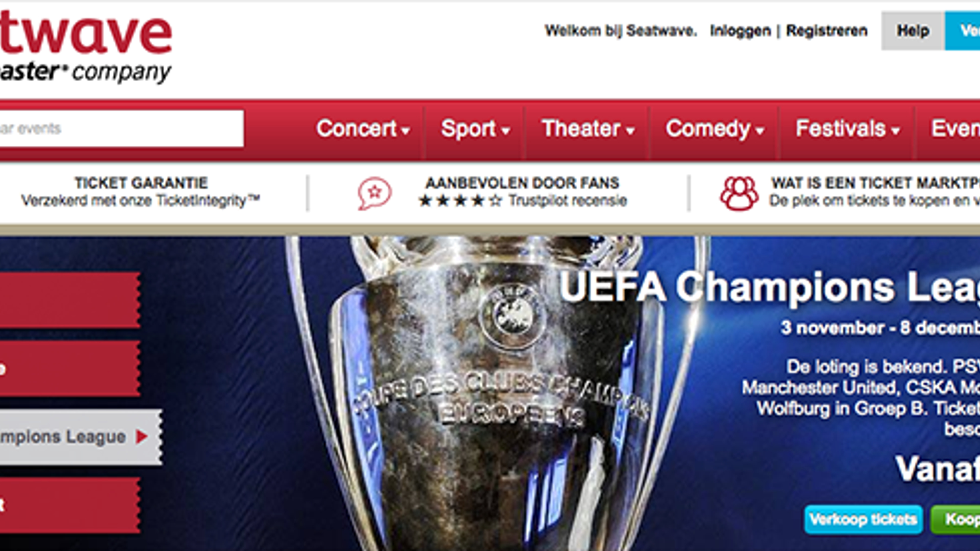980x551 pixels.
Task: Click the Seatwave logo
Action: pos(86,47)
